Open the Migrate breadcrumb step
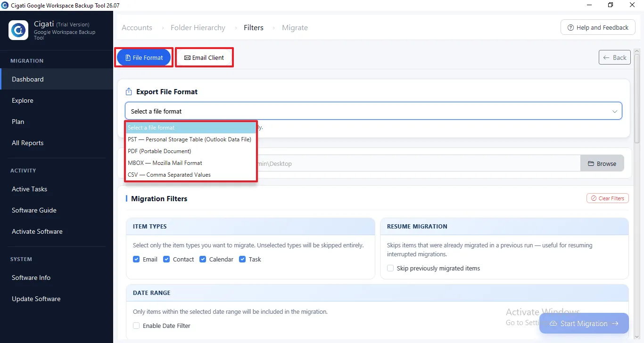 tap(295, 28)
